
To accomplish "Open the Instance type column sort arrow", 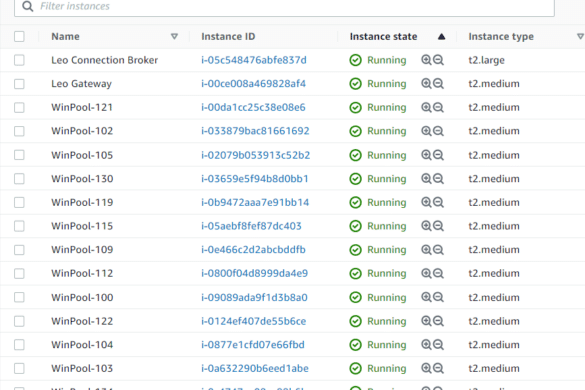I will 580,37.
